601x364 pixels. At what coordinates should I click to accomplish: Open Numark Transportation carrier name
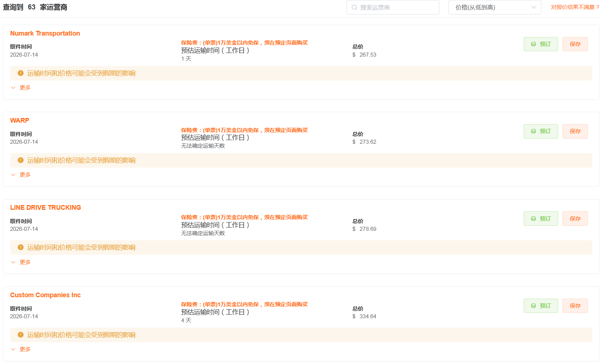tap(45, 33)
